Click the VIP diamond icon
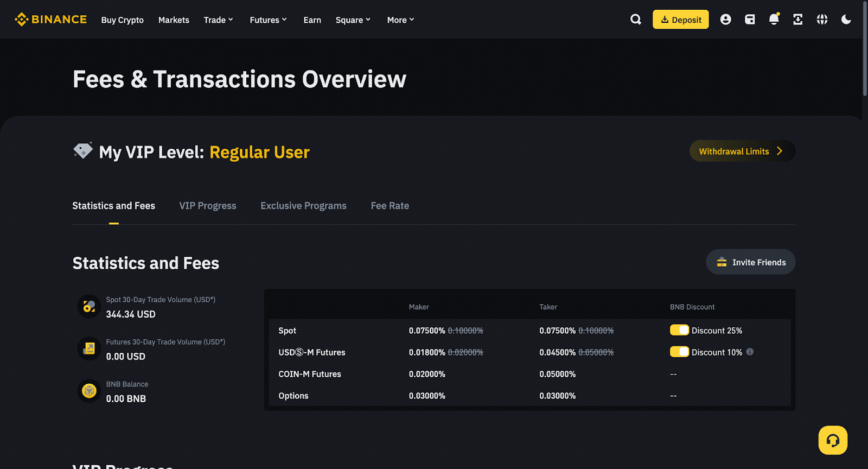 pyautogui.click(x=83, y=150)
